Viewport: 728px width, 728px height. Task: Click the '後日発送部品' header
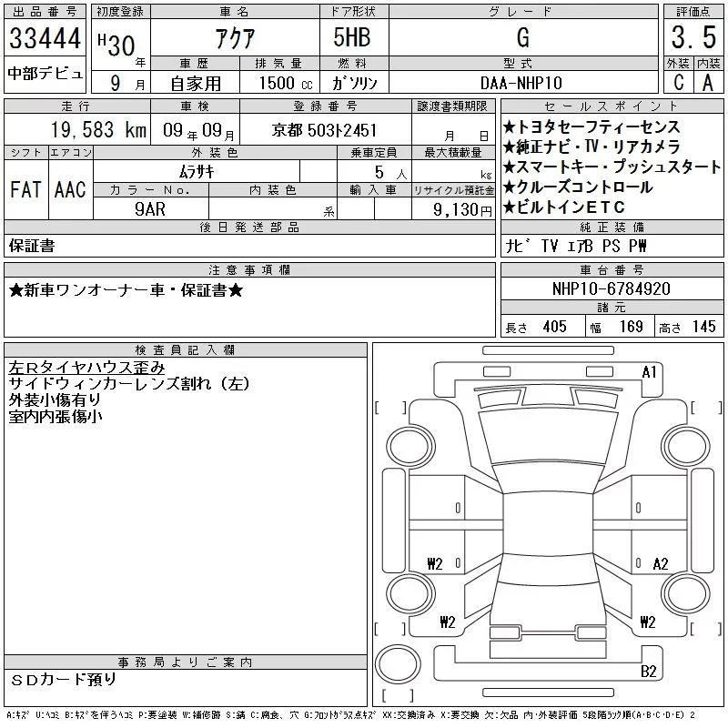point(249,227)
